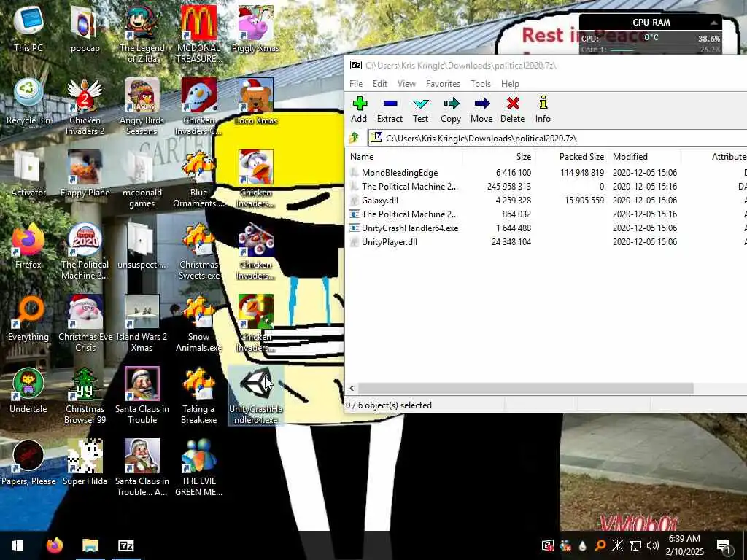Select the 864 032 size exe row

[547, 214]
